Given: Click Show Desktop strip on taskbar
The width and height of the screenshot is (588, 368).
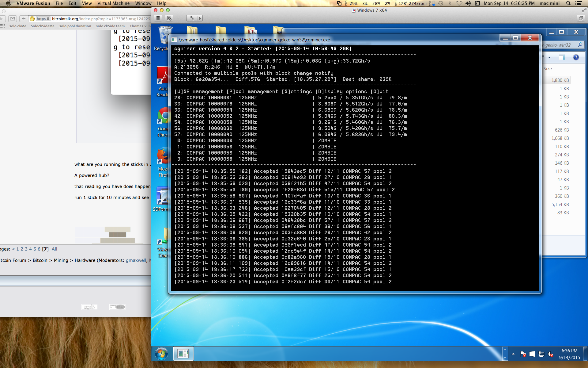Looking at the screenshot, I should coord(586,354).
